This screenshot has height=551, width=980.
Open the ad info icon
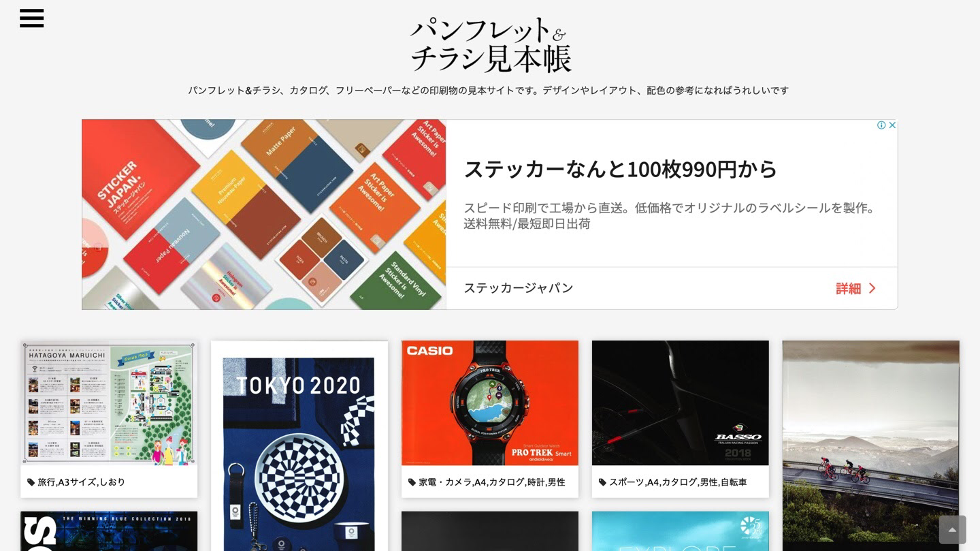click(x=881, y=125)
